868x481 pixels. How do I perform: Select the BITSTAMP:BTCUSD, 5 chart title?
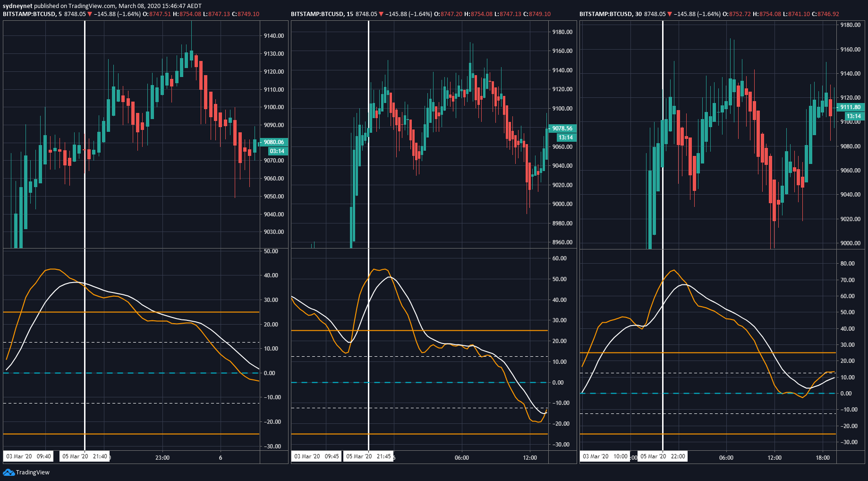pyautogui.click(x=32, y=14)
